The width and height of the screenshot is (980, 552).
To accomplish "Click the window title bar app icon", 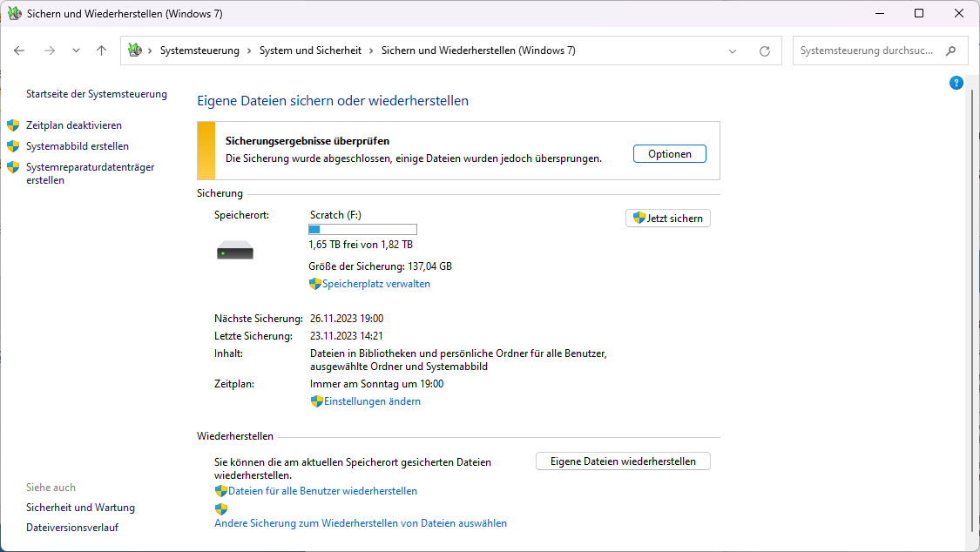I will click(x=15, y=13).
